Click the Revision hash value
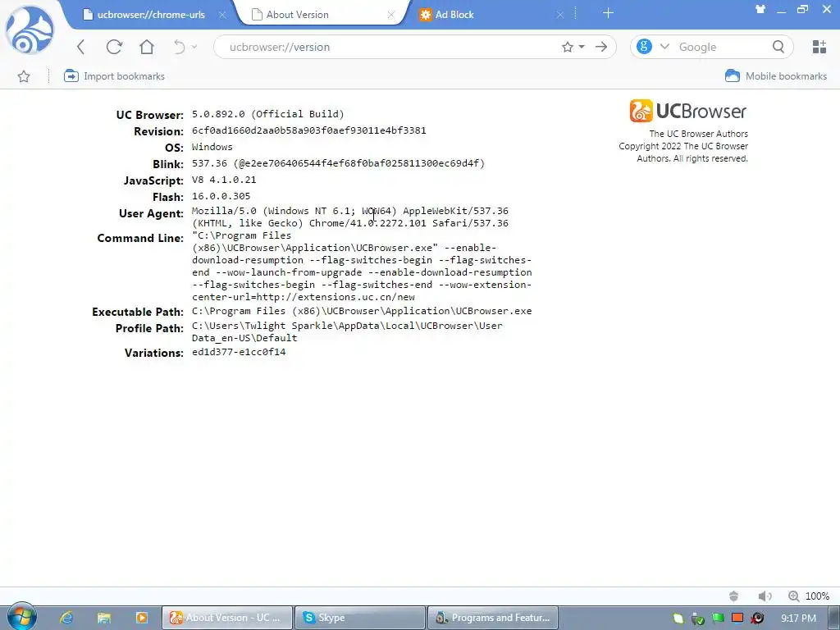Screen dimensions: 840x630 [309, 130]
